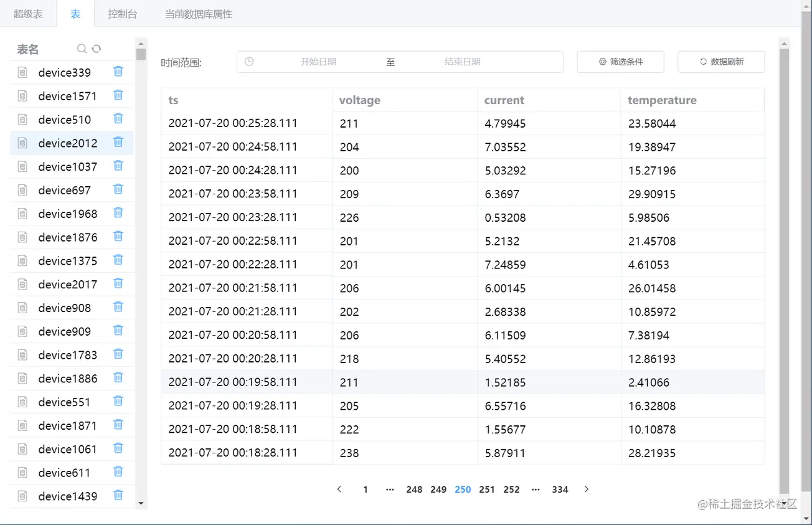
Task: Refresh the table name list
Action: 97,49
